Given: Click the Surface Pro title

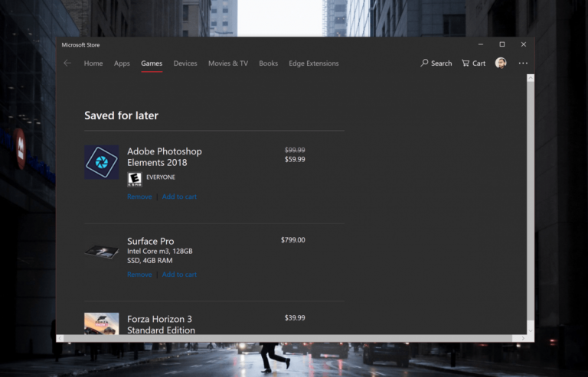Looking at the screenshot, I should [x=150, y=241].
